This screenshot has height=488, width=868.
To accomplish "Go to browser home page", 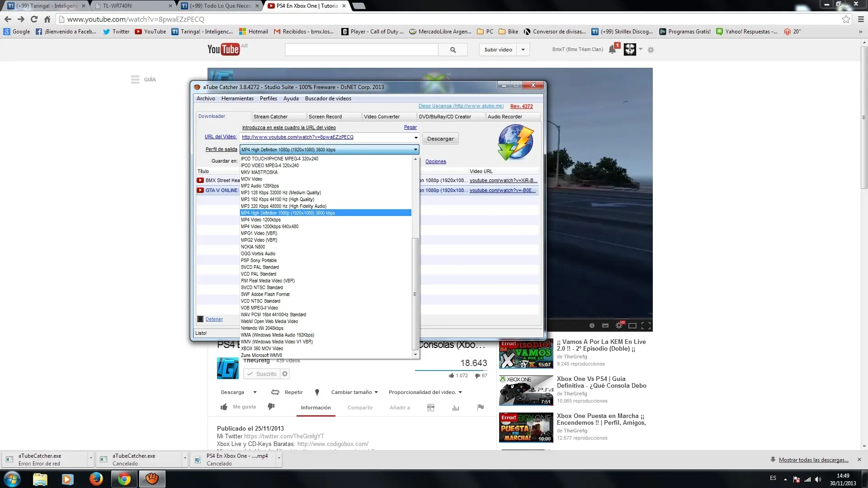I will [x=47, y=19].
